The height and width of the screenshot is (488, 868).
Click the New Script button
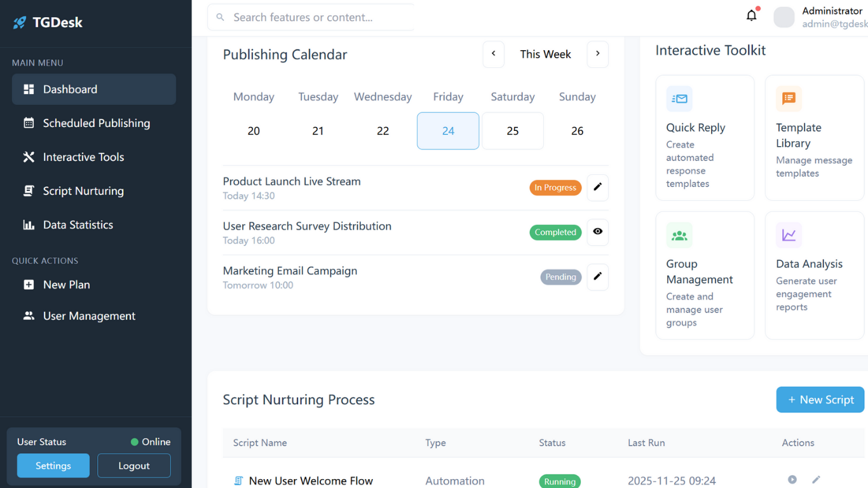[x=820, y=400]
